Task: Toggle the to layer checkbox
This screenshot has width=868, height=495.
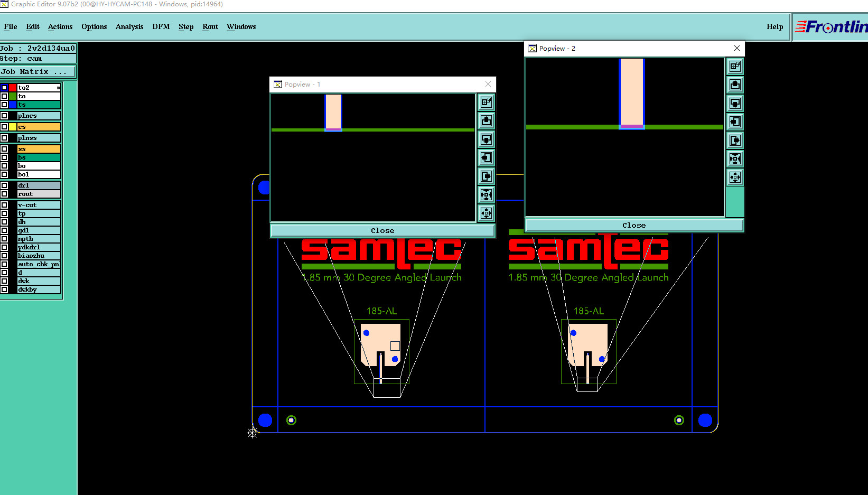Action: point(4,96)
